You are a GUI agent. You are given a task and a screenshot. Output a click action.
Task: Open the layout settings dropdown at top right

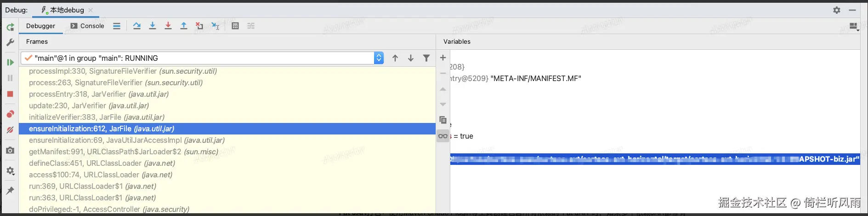pos(854,27)
